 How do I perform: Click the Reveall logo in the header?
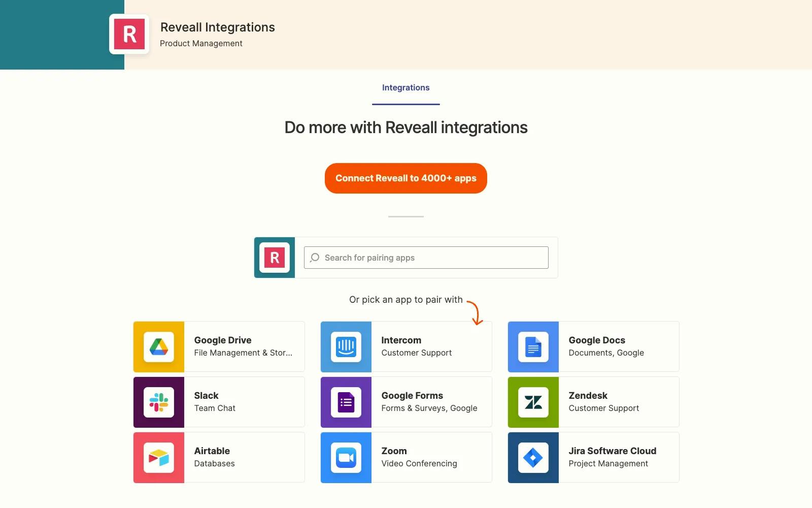pyautogui.click(x=129, y=34)
